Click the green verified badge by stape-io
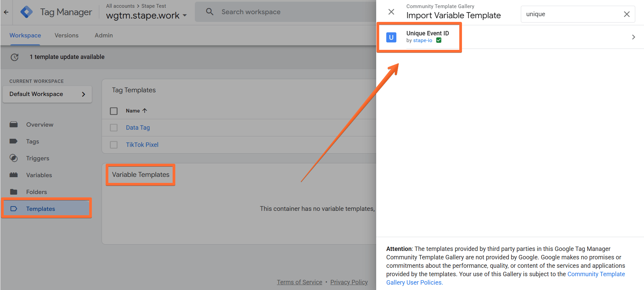Image resolution: width=644 pixels, height=290 pixels. [x=439, y=40]
